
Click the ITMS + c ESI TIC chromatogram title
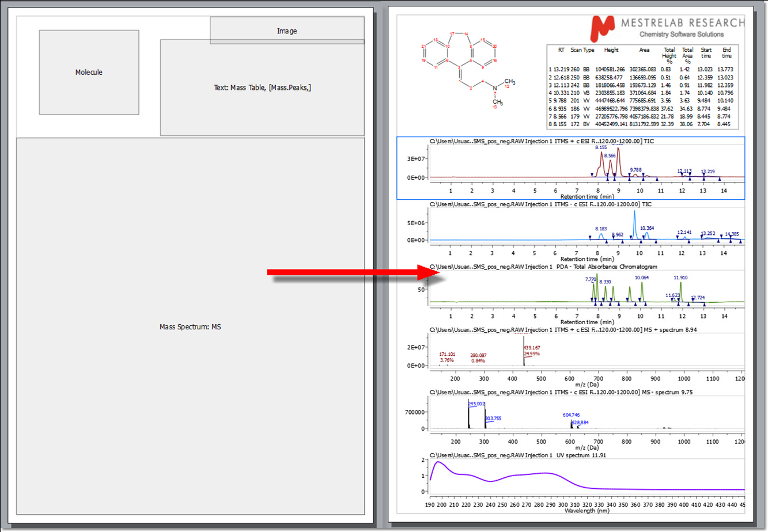pos(542,141)
